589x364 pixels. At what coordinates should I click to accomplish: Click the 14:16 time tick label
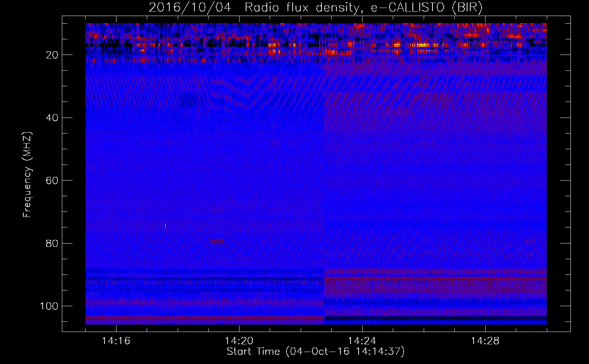(x=116, y=341)
